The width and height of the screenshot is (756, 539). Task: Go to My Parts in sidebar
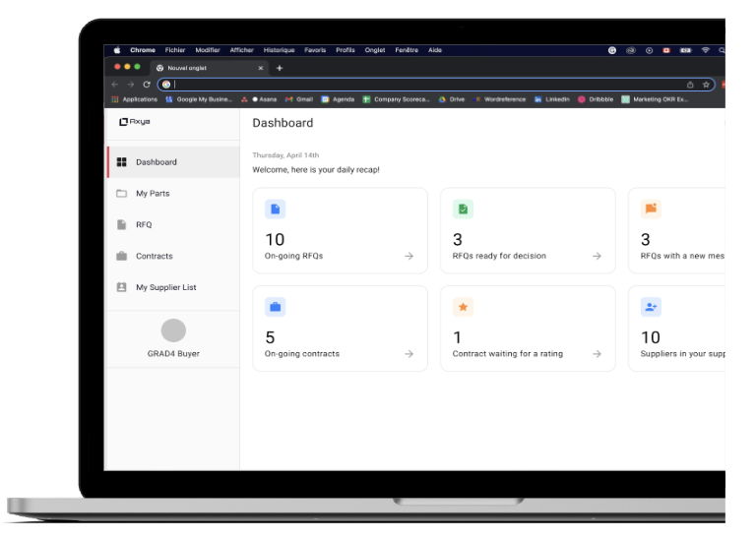tap(173, 194)
